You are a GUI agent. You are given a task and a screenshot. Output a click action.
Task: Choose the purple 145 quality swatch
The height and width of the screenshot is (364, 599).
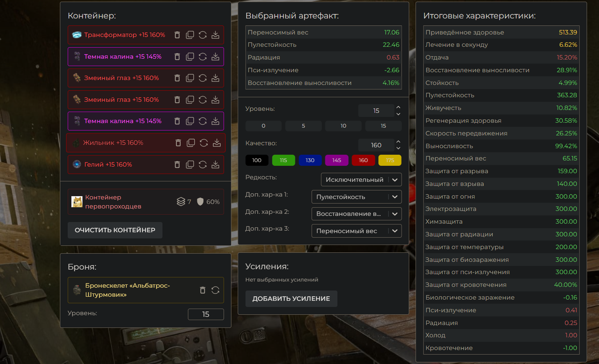coord(337,160)
